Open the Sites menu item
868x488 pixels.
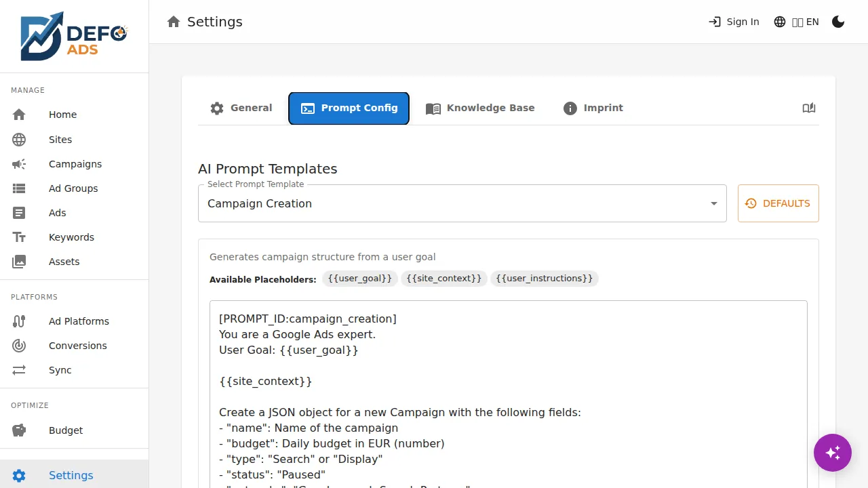click(74, 140)
